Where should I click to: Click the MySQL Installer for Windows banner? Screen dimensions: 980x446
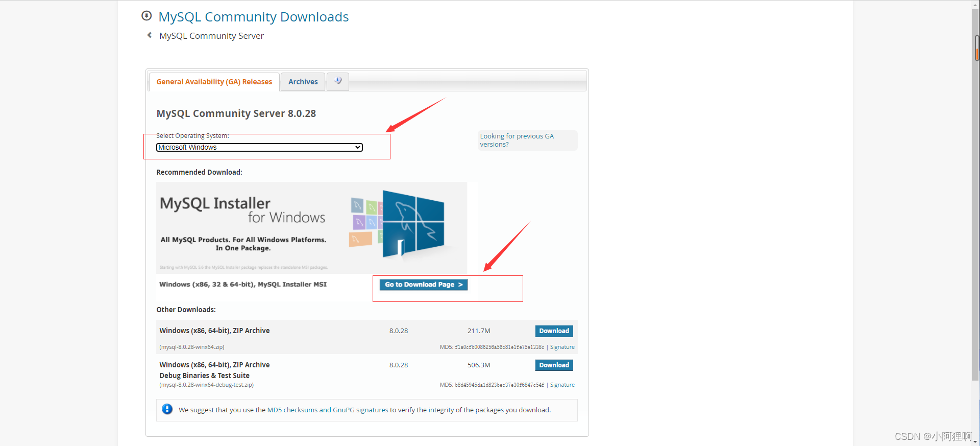[311, 227]
